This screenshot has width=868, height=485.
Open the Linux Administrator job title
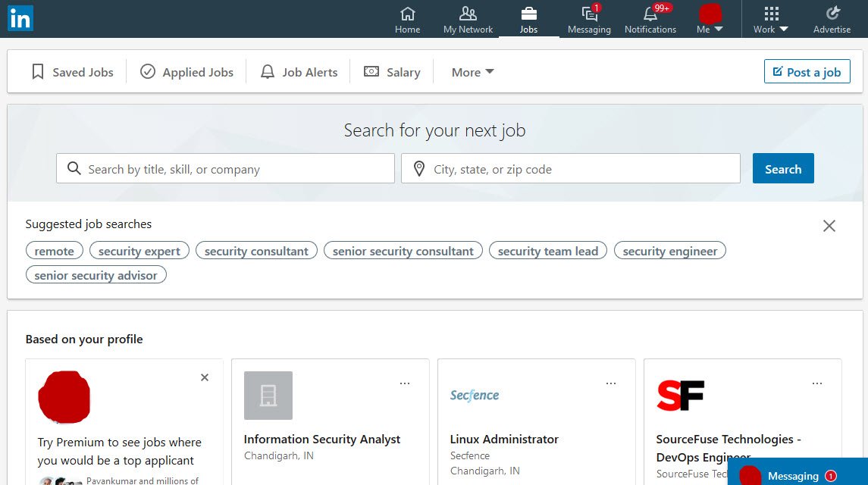point(504,439)
